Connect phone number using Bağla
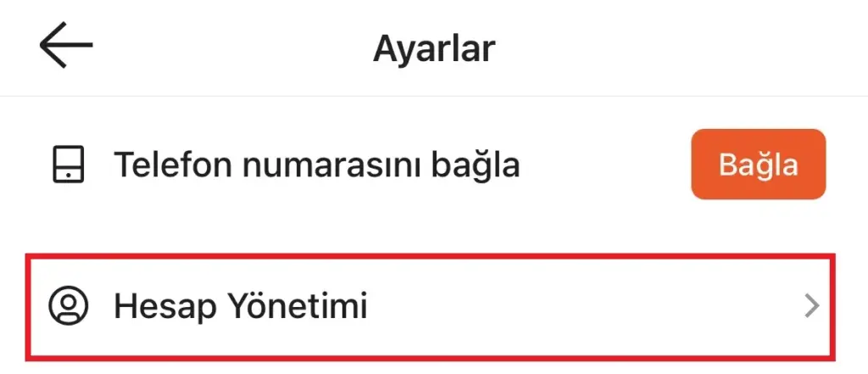 pos(758,165)
